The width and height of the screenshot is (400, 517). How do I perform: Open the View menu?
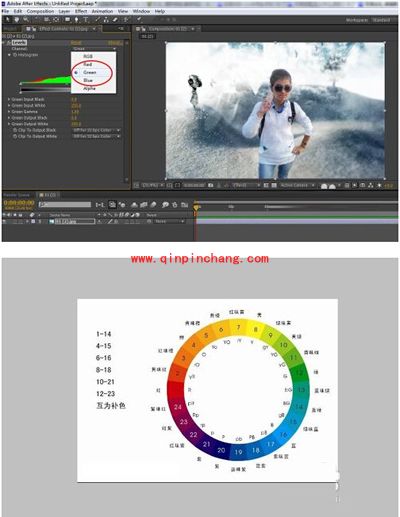point(123,11)
